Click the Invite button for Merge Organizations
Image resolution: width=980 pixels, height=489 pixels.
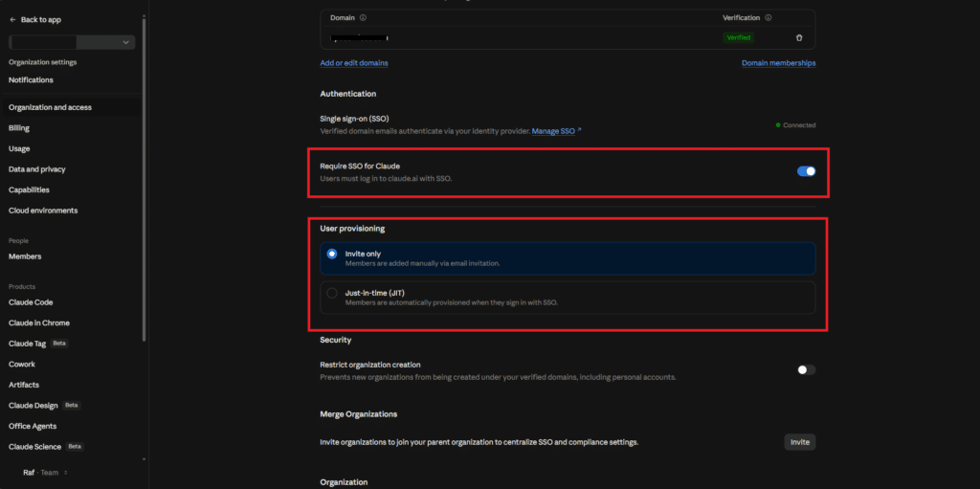[799, 442]
